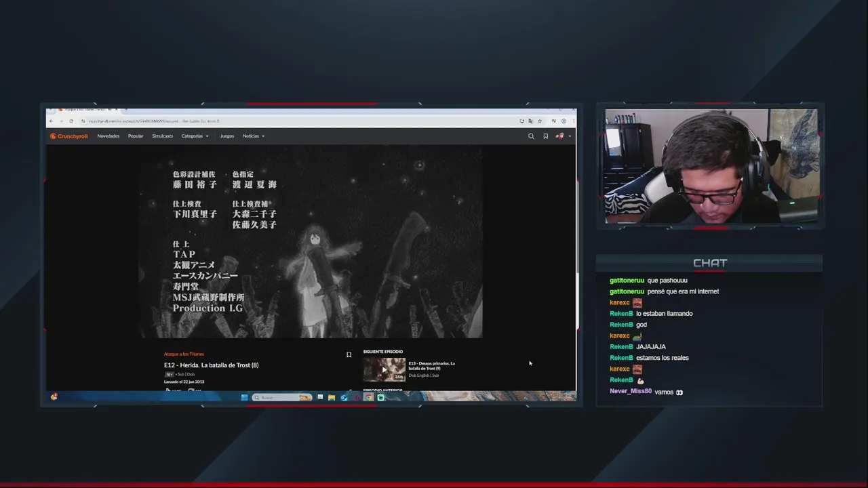
Task: Open the Task View taskbar icon
Action: point(320,397)
